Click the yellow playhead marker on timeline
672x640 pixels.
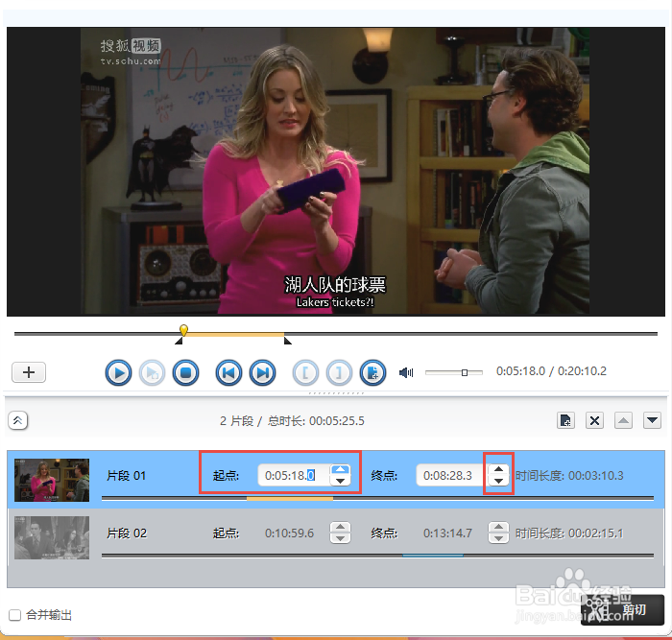click(x=183, y=330)
